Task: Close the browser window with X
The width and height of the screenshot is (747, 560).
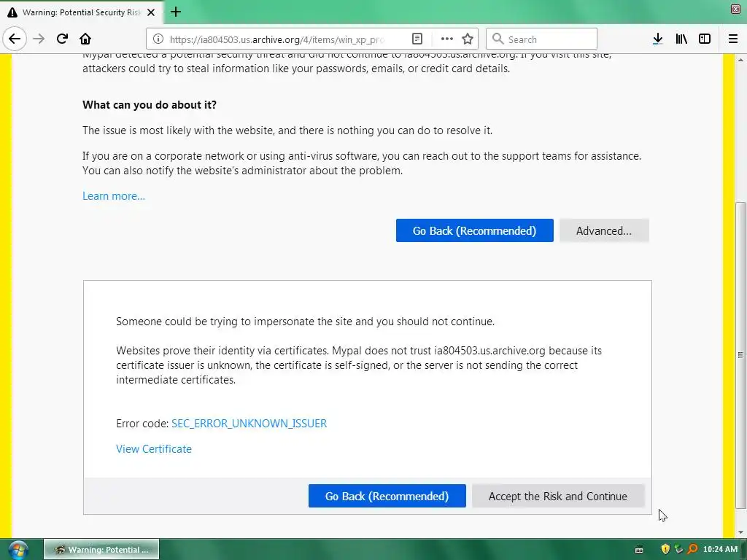Action: coord(735,9)
